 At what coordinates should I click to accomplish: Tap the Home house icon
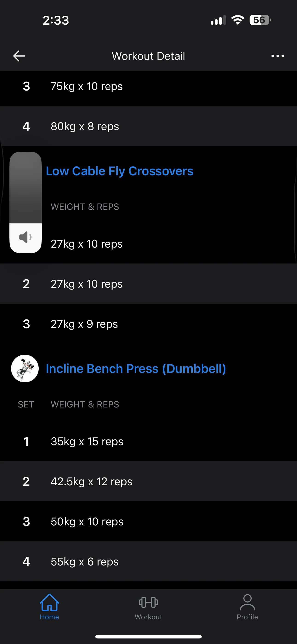49,603
